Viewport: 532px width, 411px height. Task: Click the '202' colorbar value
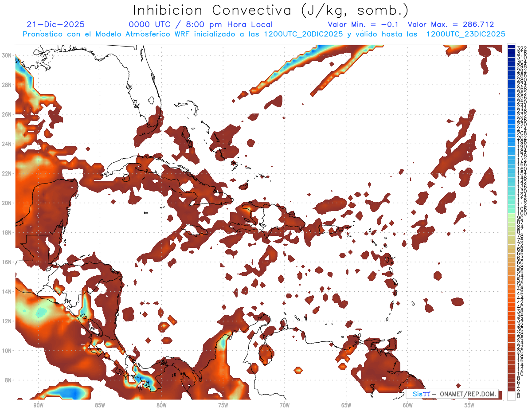click(522, 138)
